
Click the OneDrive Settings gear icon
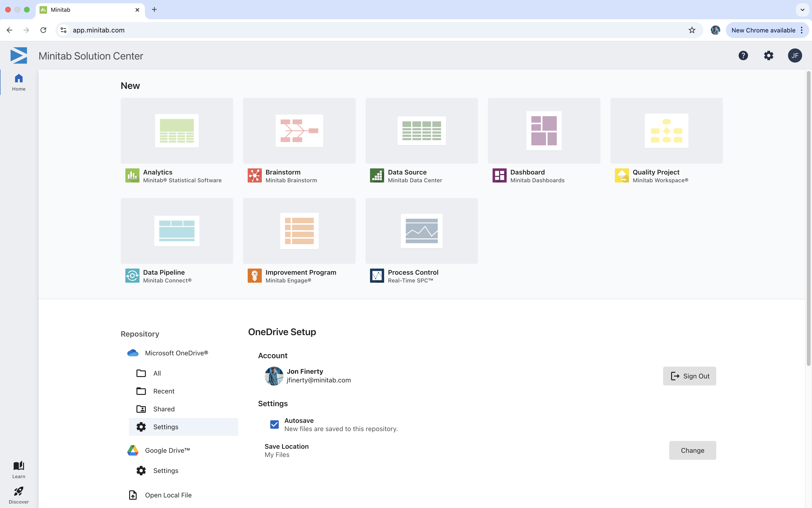coord(141,427)
